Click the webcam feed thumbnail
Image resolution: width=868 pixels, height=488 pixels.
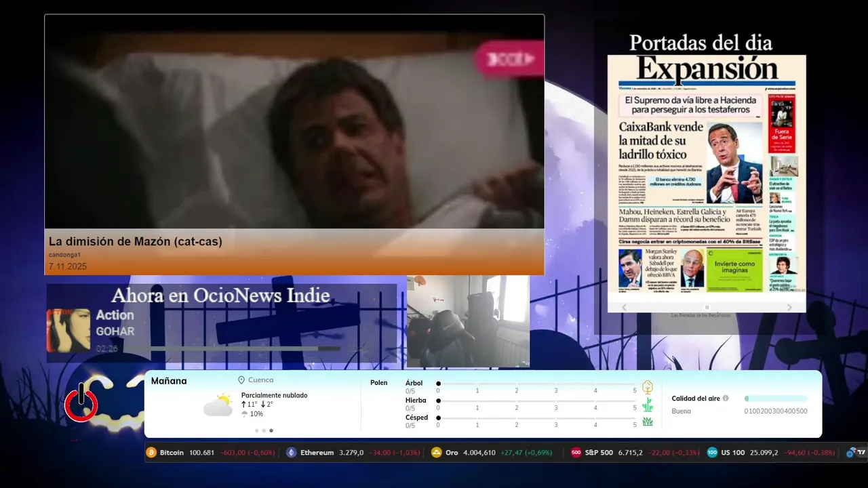tap(468, 321)
